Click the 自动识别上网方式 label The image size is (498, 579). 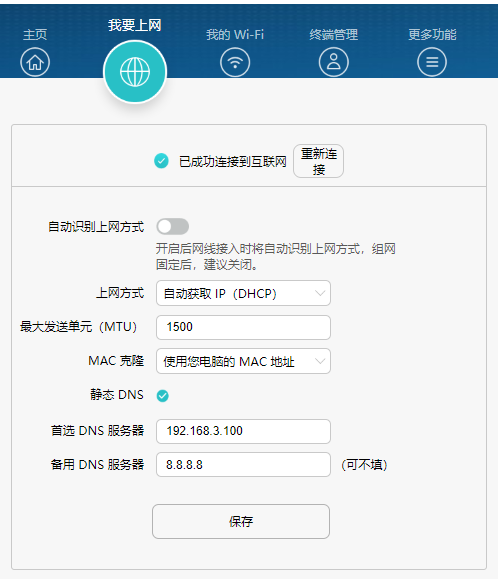coord(96,226)
